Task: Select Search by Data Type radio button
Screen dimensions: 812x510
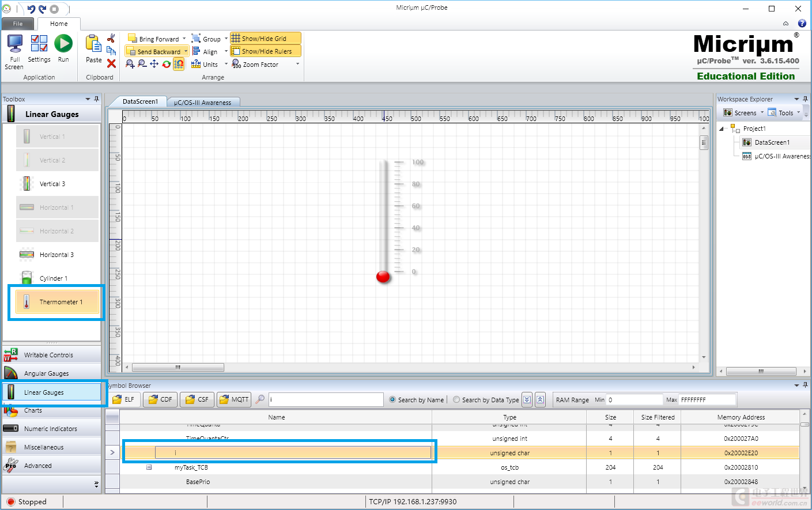Action: pos(456,400)
